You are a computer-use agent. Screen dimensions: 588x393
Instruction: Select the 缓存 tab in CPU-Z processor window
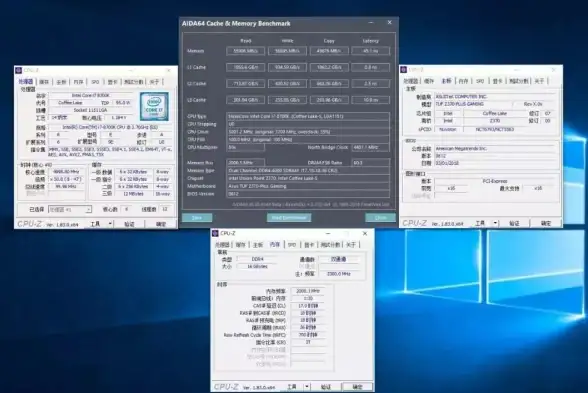click(x=44, y=82)
